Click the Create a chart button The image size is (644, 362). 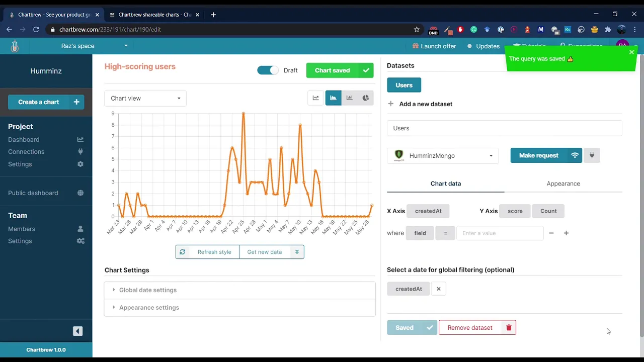[x=46, y=102]
